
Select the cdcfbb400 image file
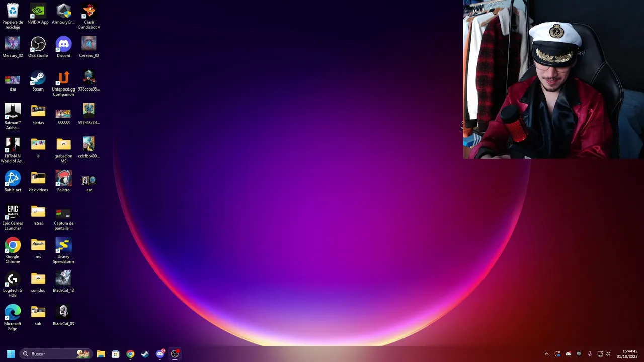pos(89,148)
